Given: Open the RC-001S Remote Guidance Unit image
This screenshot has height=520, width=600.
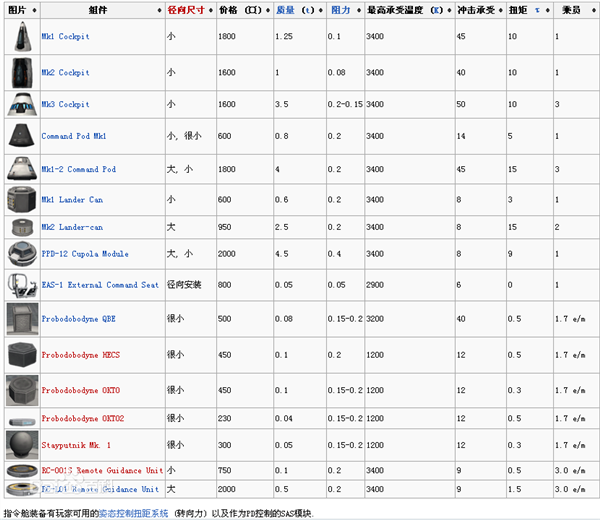Looking at the screenshot, I should click(22, 470).
